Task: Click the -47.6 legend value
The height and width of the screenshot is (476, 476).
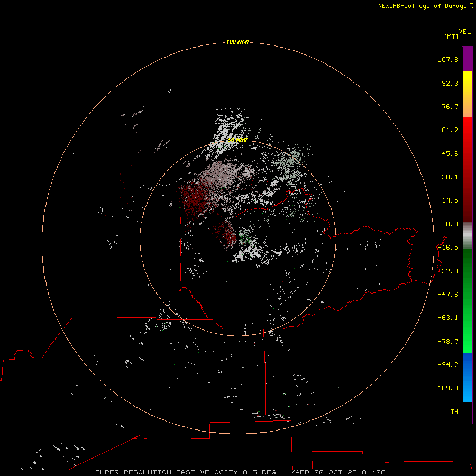Action: (x=448, y=295)
